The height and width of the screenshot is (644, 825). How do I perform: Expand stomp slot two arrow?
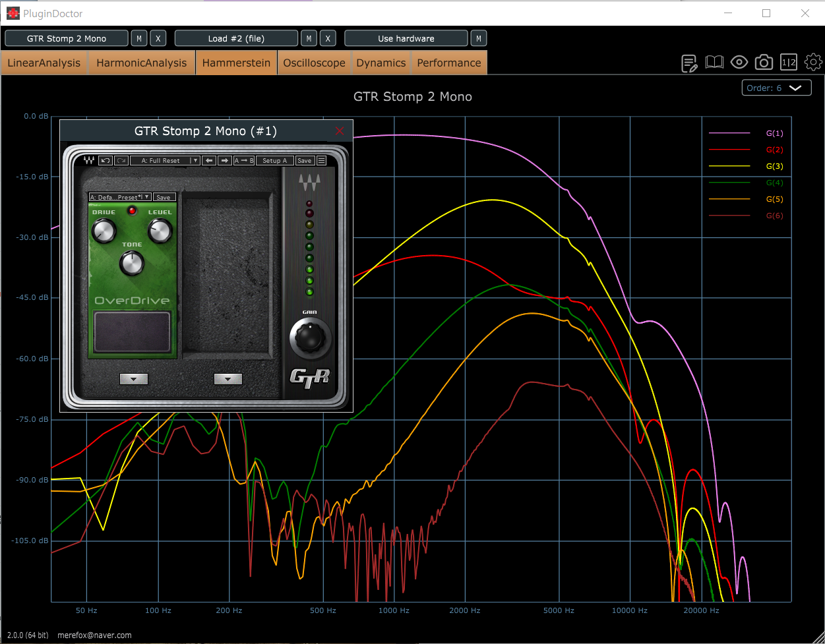click(x=228, y=379)
